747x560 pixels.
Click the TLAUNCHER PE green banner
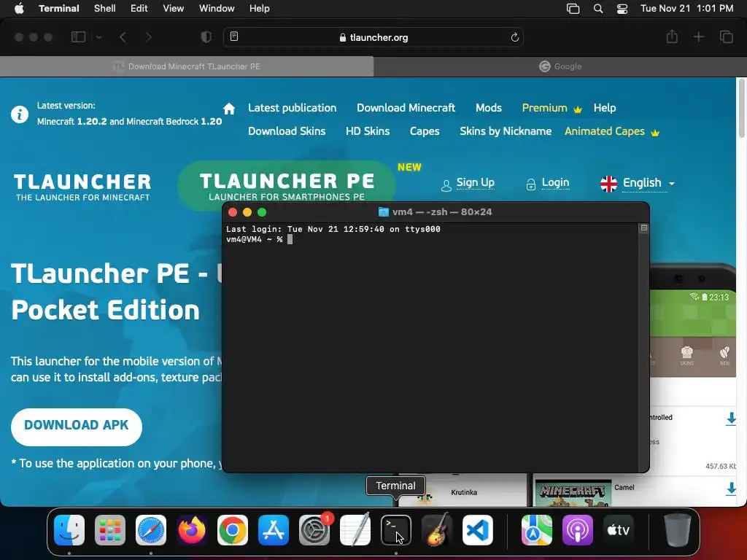[x=287, y=186]
